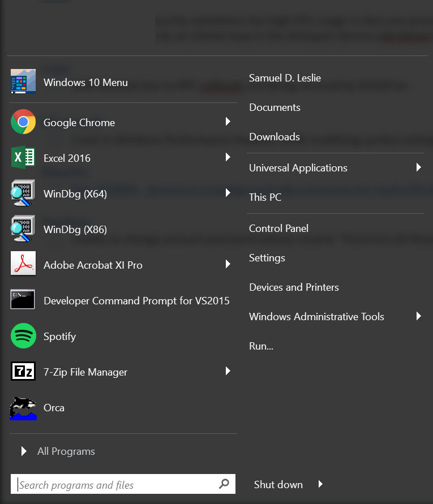This screenshot has height=504, width=433.
Task: Expand Universal Applications submenu arrow
Action: point(418,167)
